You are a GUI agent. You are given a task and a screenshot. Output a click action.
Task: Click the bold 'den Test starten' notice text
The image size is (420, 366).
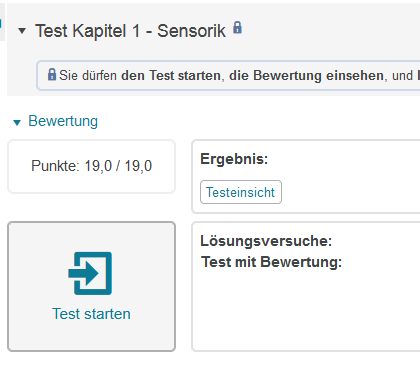coord(171,75)
